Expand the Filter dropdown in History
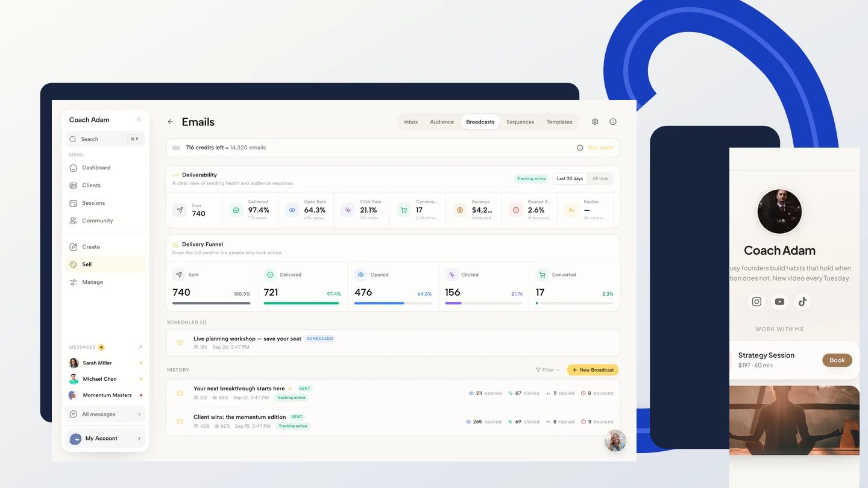The image size is (868, 488). coord(547,370)
